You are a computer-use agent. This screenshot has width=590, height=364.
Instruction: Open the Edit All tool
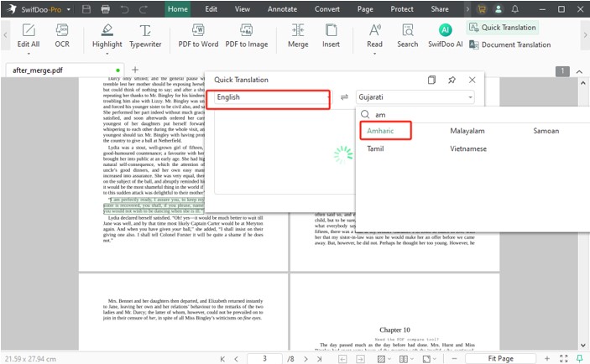click(x=29, y=36)
